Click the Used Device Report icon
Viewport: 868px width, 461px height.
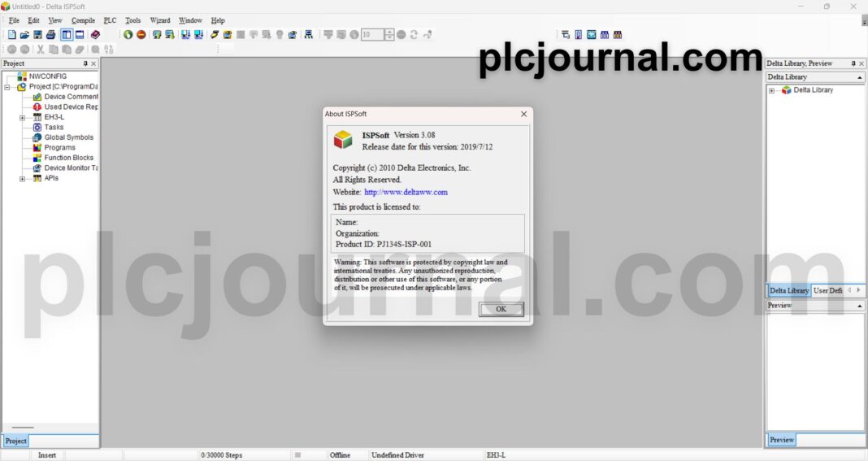click(37, 107)
